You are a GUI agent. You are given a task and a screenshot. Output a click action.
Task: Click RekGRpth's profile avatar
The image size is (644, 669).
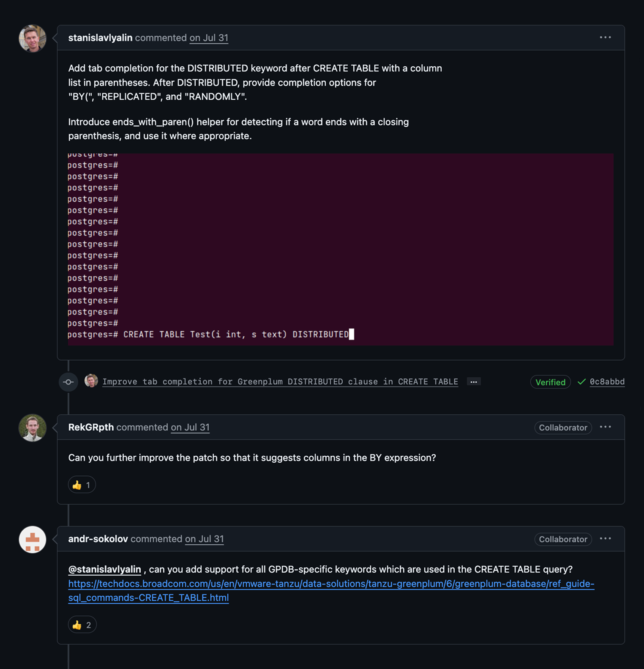[x=33, y=428]
